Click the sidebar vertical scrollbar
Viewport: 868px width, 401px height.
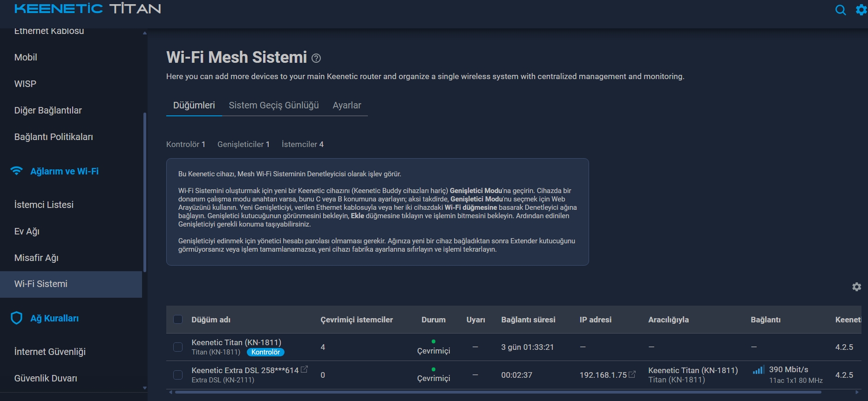145,192
